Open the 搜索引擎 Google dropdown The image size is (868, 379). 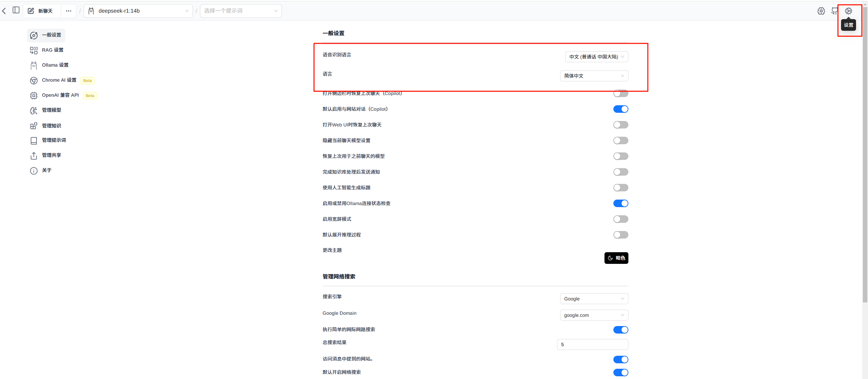[594, 299]
